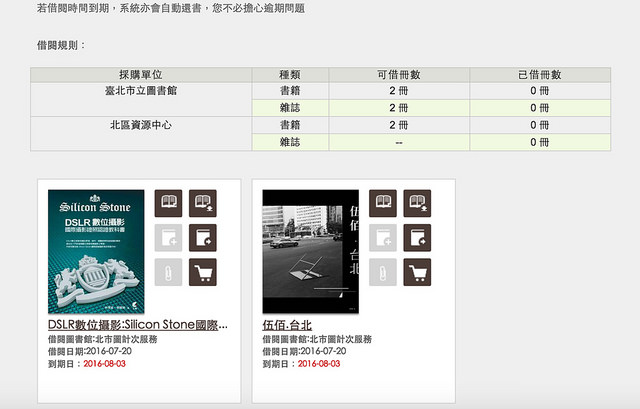Click the grayed document-add icon for 伍佰·台北
This screenshot has width=640, height=409.
coord(383,238)
